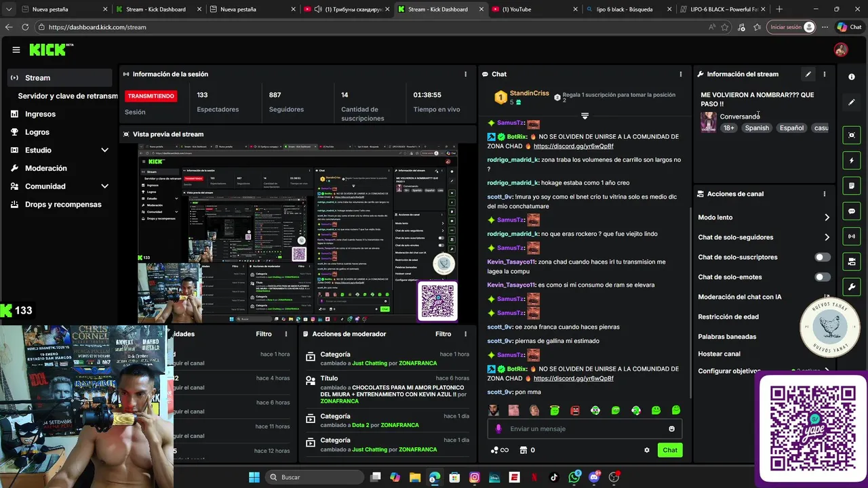Open TikTok from the taskbar
Image resolution: width=868 pixels, height=488 pixels.
pos(554,477)
